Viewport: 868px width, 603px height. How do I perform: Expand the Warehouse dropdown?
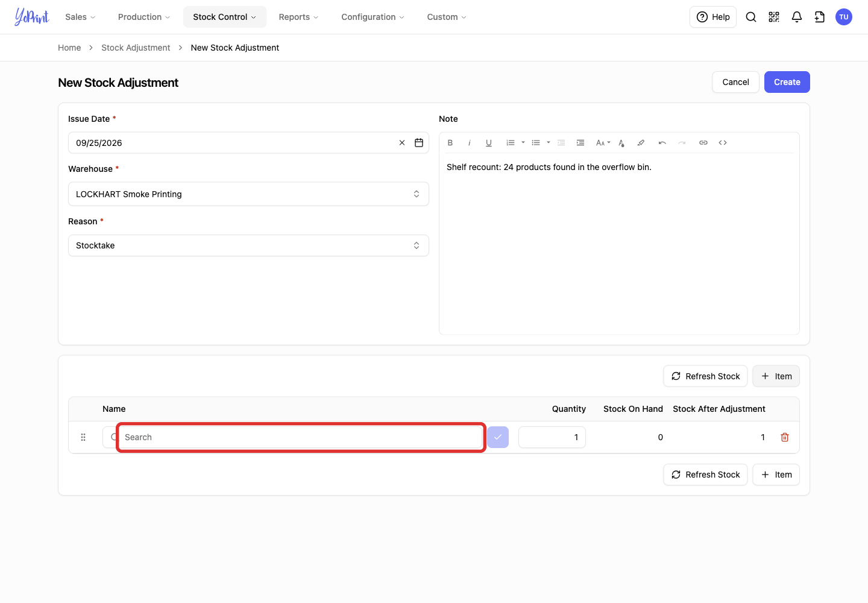click(x=248, y=194)
